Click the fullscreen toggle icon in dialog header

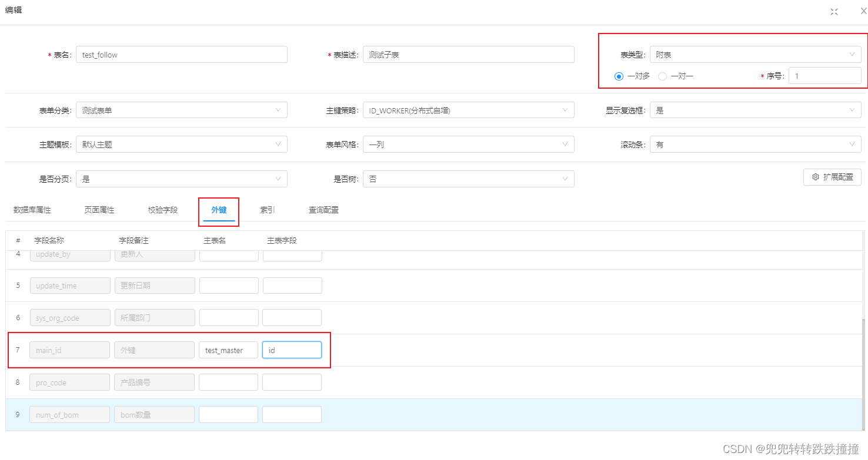(x=834, y=12)
